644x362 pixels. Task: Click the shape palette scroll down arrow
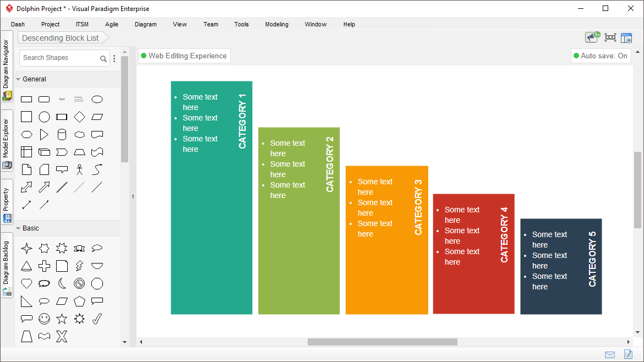coord(125,342)
